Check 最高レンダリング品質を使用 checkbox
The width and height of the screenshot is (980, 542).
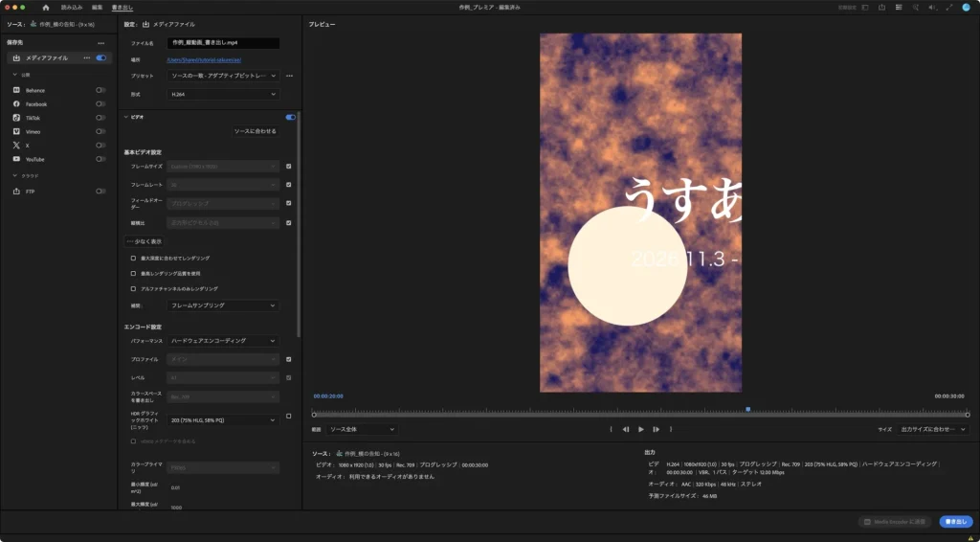pos(133,273)
